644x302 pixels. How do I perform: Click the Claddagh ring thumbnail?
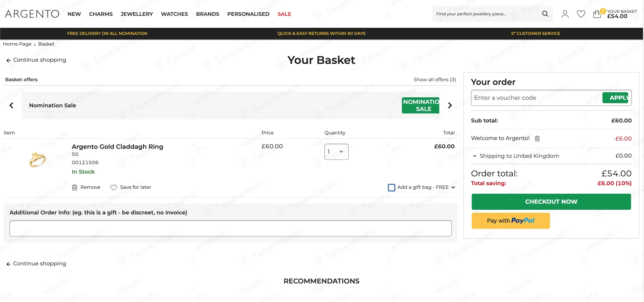[37, 160]
